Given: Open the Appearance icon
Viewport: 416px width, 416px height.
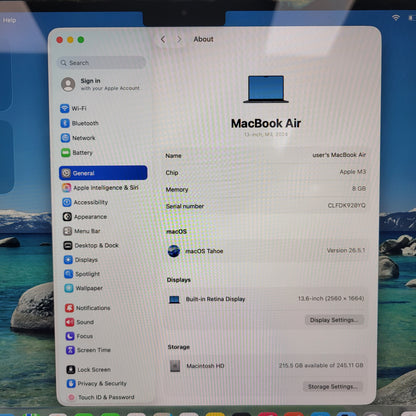Looking at the screenshot, I should (67, 217).
